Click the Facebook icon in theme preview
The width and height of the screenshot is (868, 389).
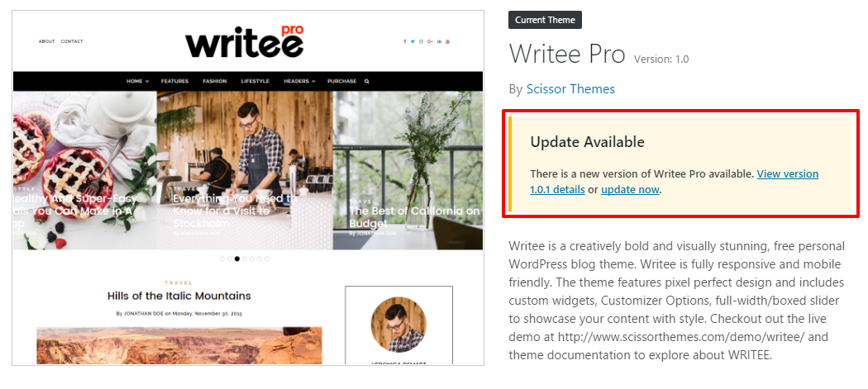click(x=405, y=41)
